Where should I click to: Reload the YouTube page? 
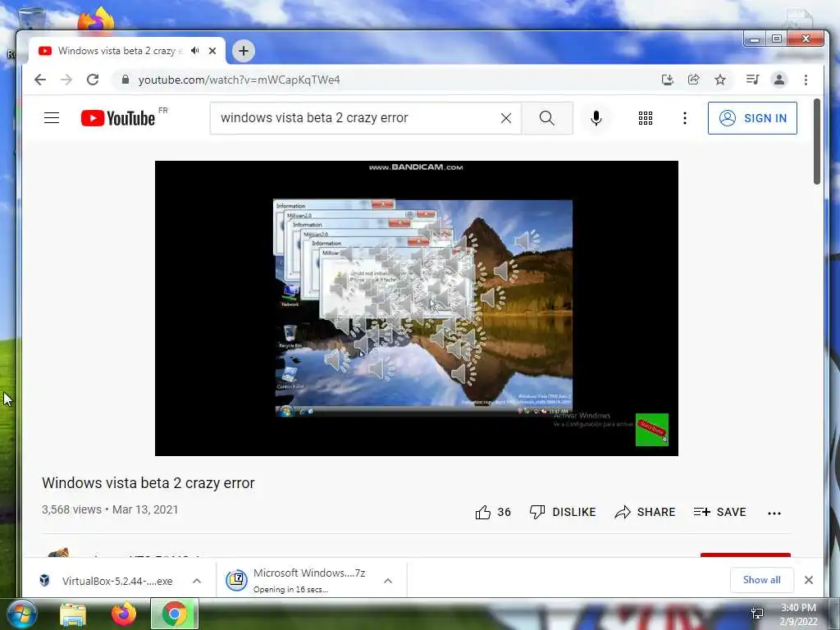pyautogui.click(x=93, y=80)
